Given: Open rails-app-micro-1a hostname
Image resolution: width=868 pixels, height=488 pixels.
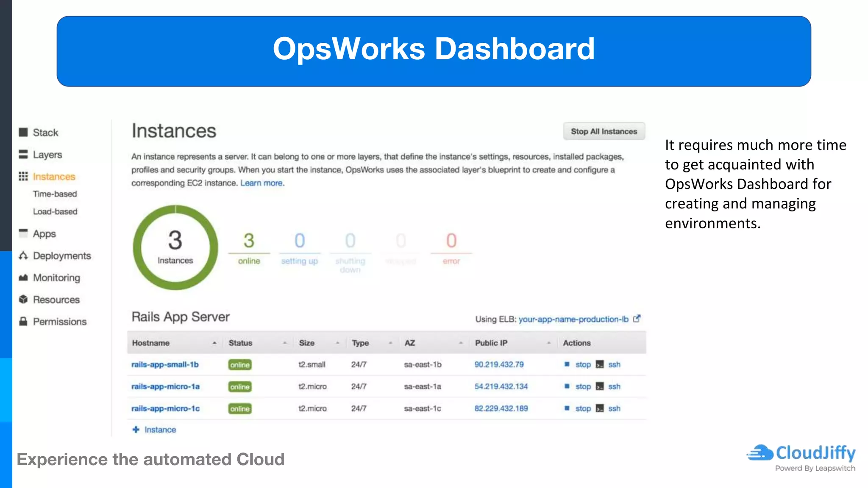Looking at the screenshot, I should coord(165,387).
